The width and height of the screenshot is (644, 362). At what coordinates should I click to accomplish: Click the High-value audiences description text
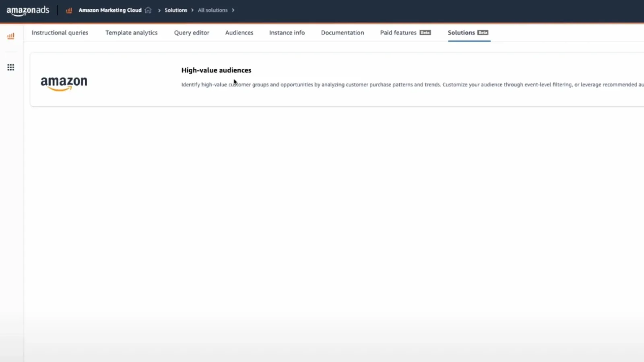[412, 84]
